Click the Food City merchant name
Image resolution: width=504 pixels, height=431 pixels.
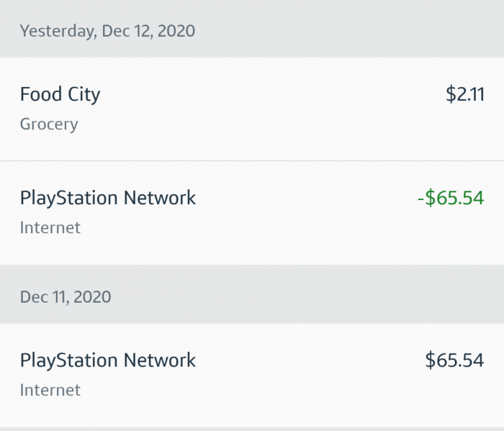point(60,94)
